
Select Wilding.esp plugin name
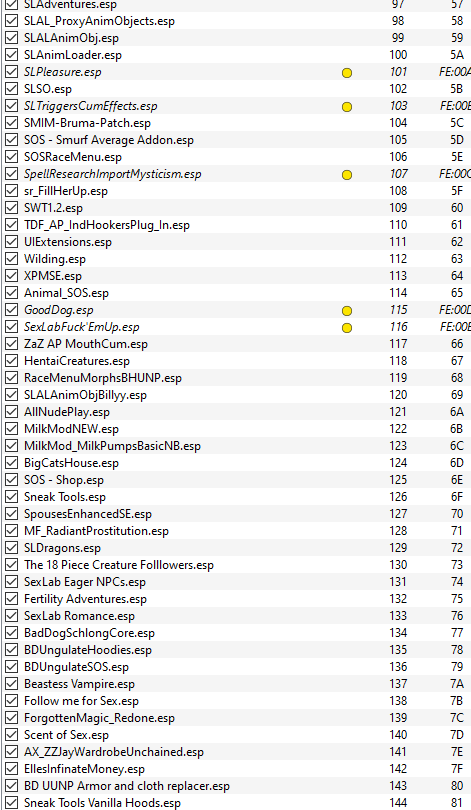55,259
